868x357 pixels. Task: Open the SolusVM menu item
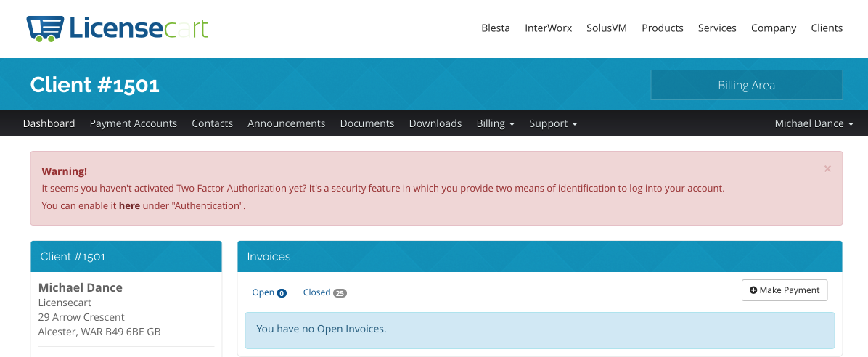coord(607,28)
